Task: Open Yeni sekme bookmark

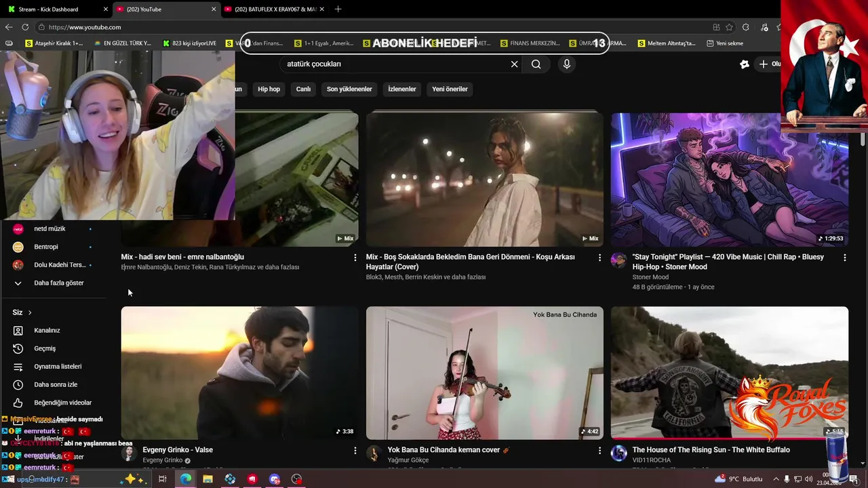Action: pyautogui.click(x=725, y=43)
